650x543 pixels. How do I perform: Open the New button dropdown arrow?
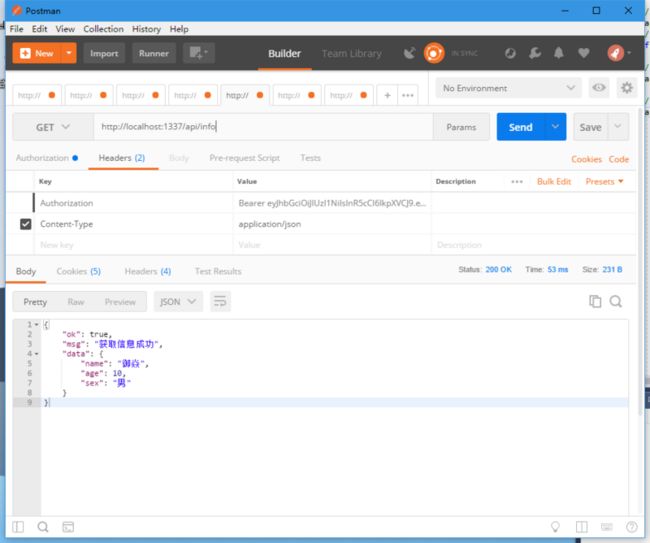69,53
